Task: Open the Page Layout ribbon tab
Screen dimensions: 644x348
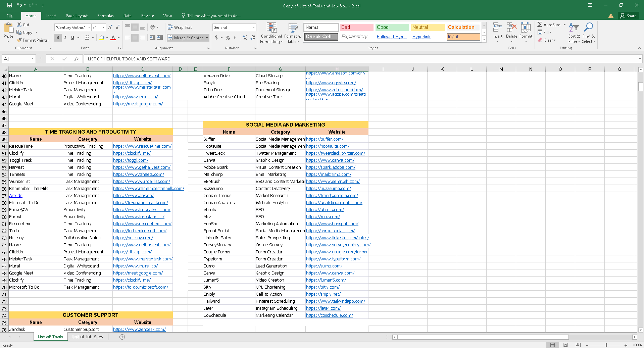Action: (x=77, y=16)
